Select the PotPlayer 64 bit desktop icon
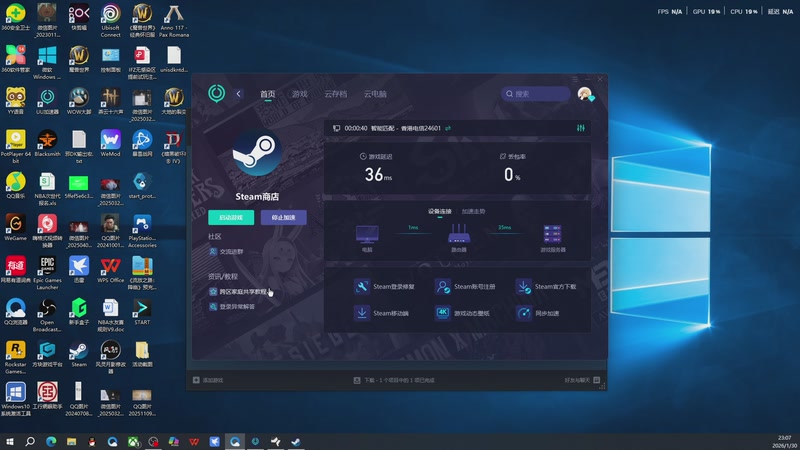The height and width of the screenshot is (450, 800). [x=15, y=147]
